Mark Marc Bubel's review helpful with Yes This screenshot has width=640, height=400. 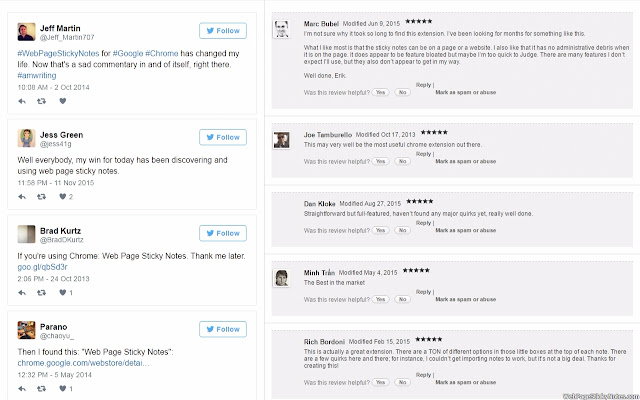380,91
